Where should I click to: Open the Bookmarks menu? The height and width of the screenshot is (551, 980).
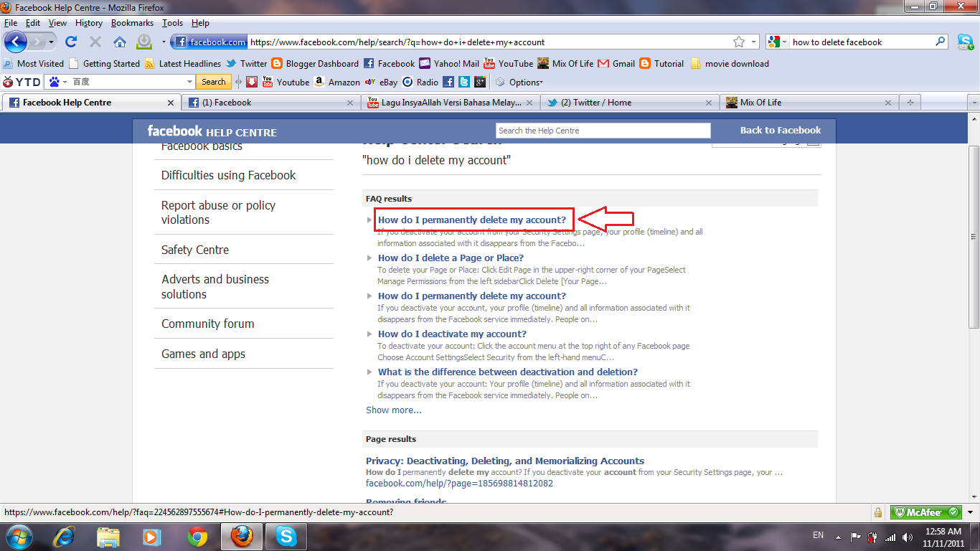[x=132, y=23]
